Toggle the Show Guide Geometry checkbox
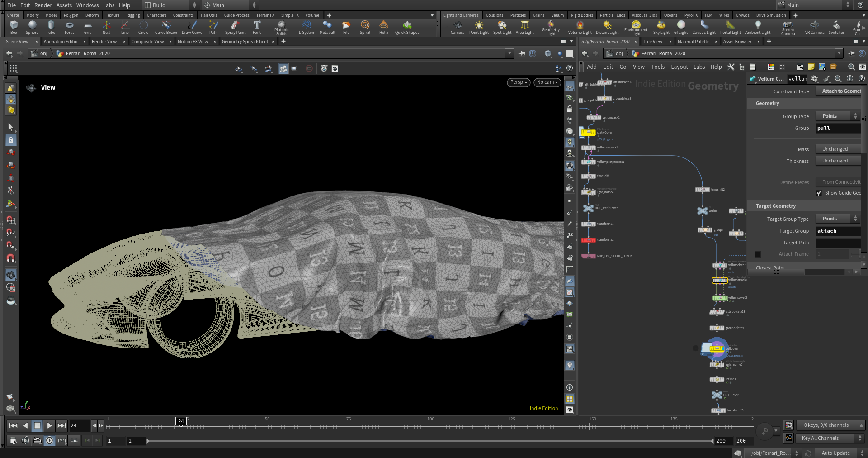 tap(819, 193)
